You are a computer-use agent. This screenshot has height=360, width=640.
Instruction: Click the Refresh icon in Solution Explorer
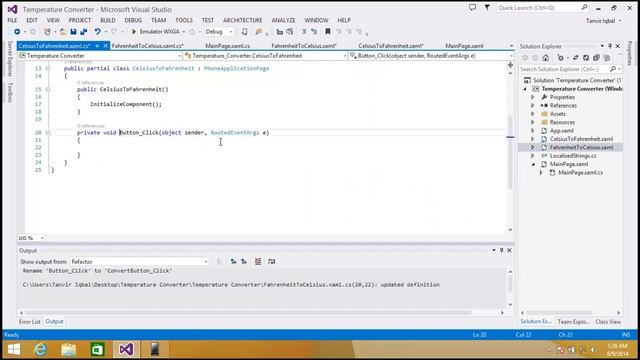[x=586, y=58]
